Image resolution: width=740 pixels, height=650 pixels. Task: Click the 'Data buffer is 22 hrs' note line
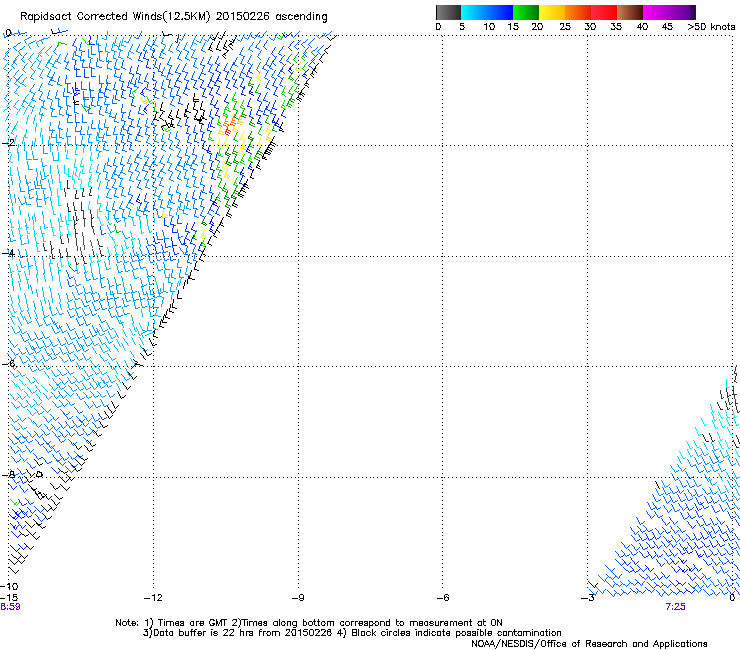[352, 633]
